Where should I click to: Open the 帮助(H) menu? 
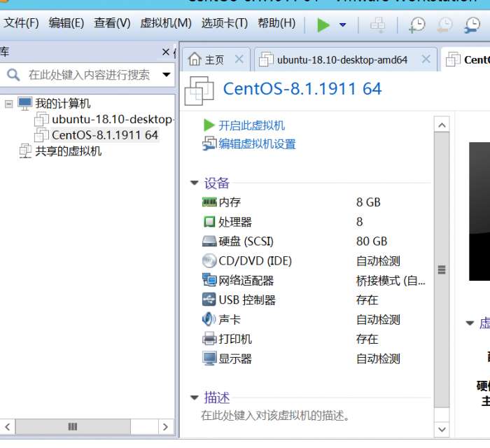pyautogui.click(x=276, y=23)
